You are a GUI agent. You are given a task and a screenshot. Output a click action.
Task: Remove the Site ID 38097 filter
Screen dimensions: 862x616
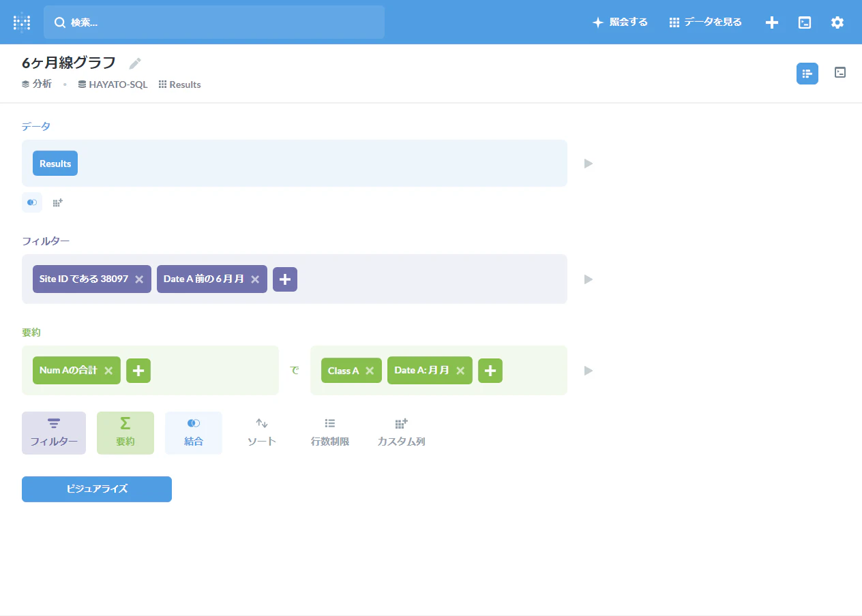(x=139, y=279)
